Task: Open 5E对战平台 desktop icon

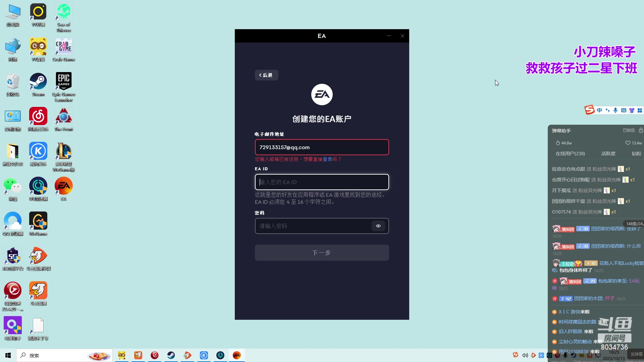Action: [13, 259]
